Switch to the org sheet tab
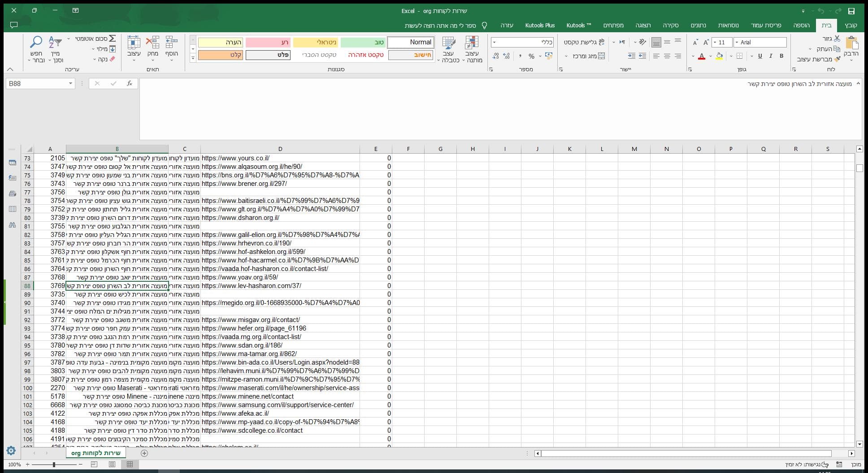The height and width of the screenshot is (473, 868). point(95,453)
